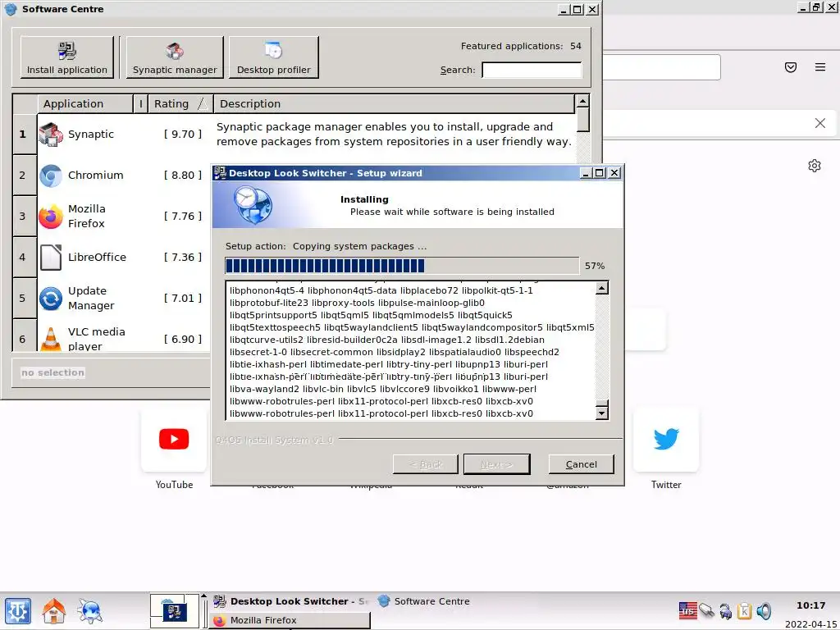Switch to the Mozilla Firefox taskbar entry
This screenshot has height=630, width=840.
click(x=290, y=620)
